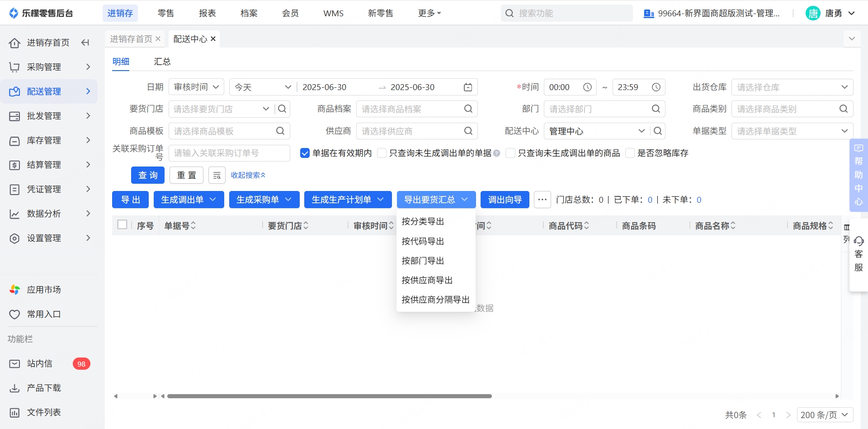868x429 pixels.
Task: Click the horizontal scrollbar under the table
Action: tap(330, 396)
